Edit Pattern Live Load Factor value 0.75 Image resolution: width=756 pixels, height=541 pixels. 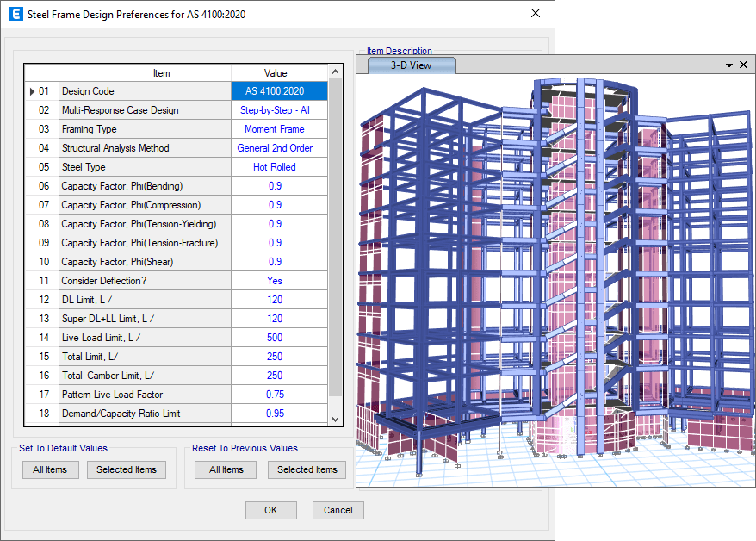point(279,395)
